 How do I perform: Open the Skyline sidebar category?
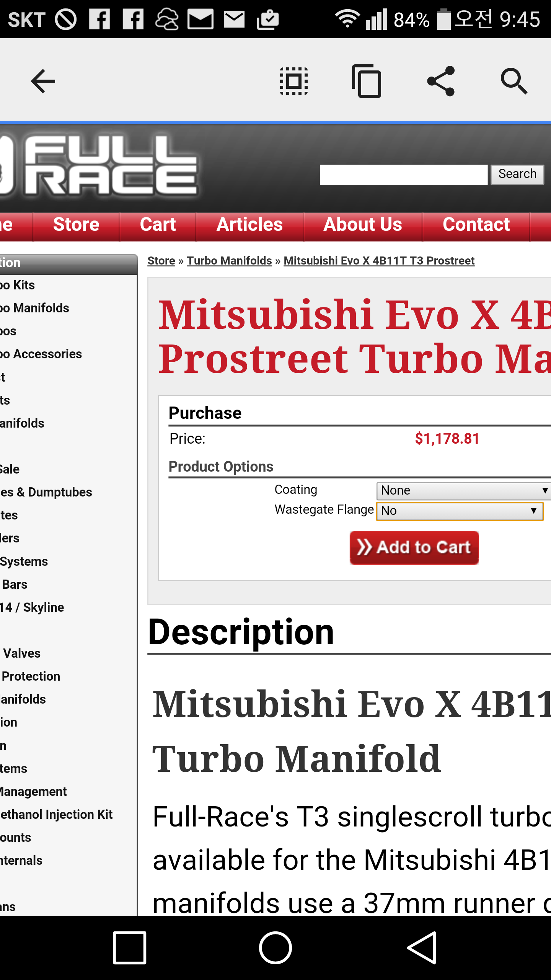(x=32, y=608)
